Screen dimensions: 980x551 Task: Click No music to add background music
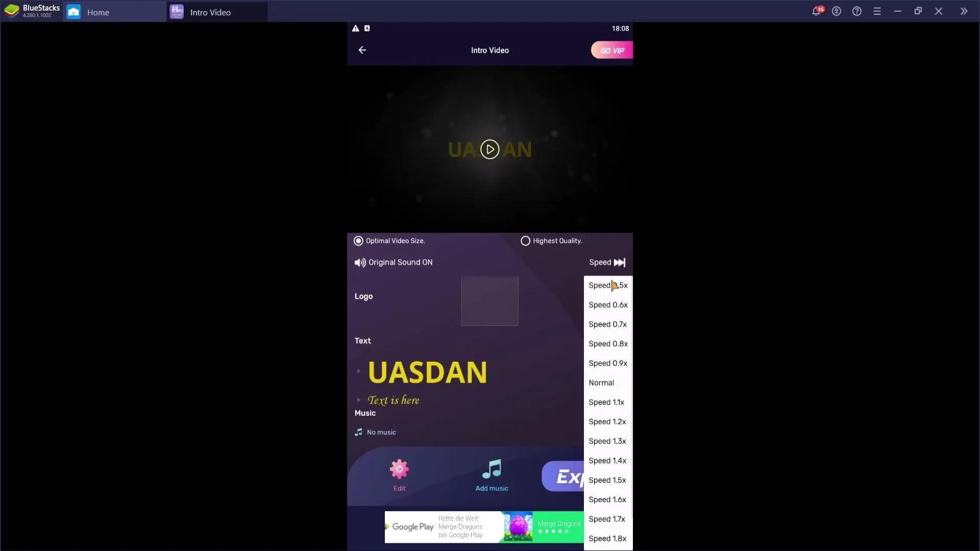[x=382, y=432]
